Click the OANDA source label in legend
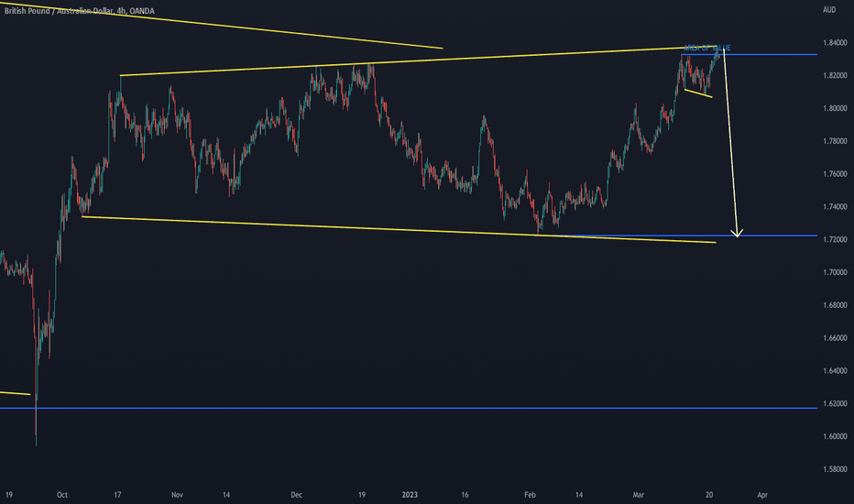The height and width of the screenshot is (504, 854). point(142,11)
